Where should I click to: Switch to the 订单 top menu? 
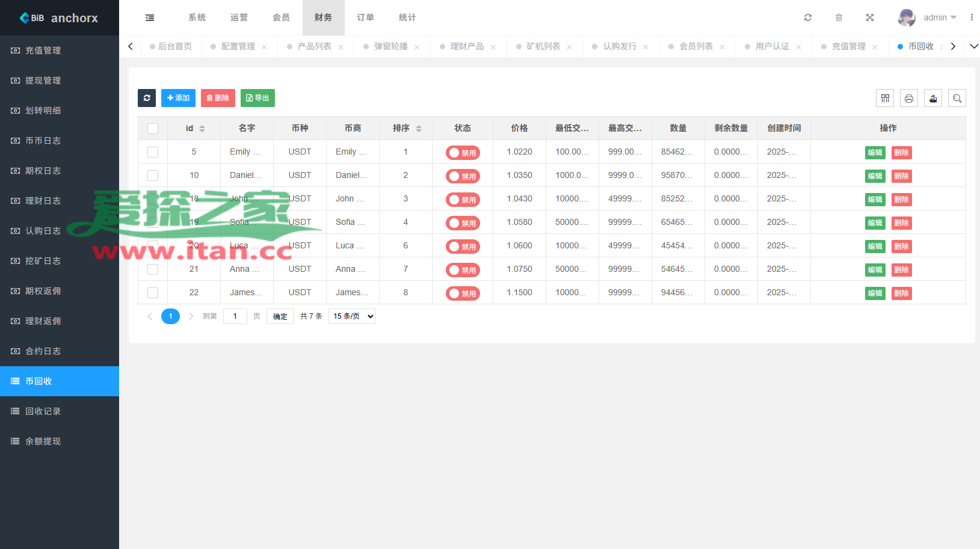point(365,18)
